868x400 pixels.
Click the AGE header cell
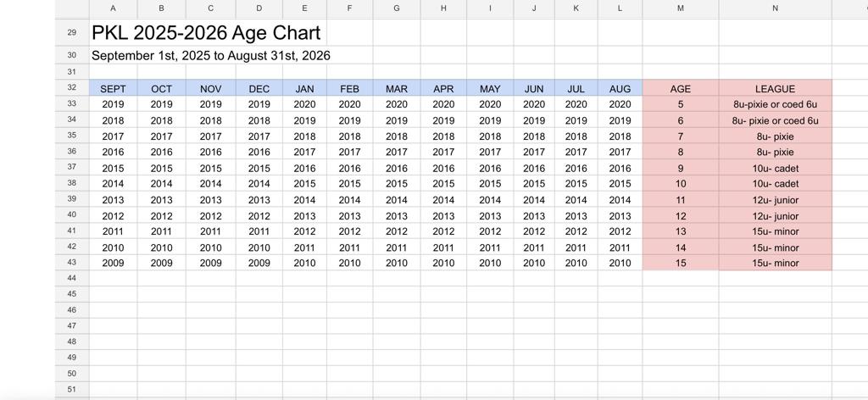[680, 88]
